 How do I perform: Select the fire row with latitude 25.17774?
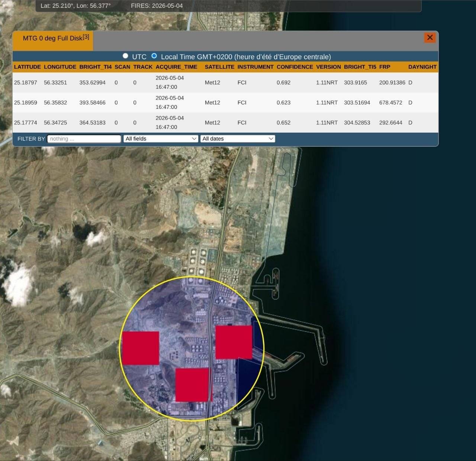(225, 123)
